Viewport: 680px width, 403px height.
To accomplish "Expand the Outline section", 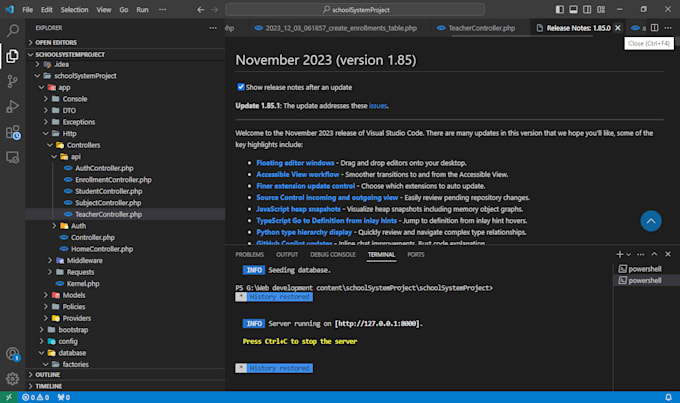I will [127, 374].
